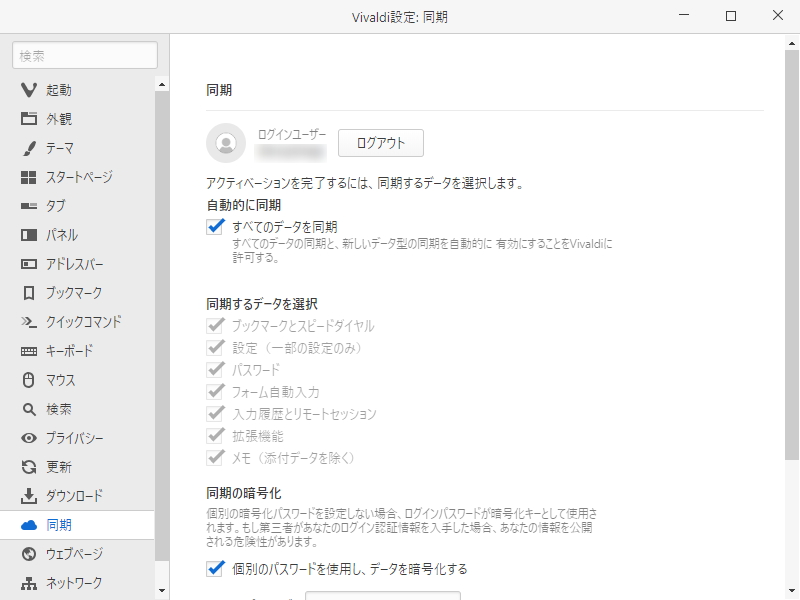This screenshot has height=600, width=800.
Task: Click the user profile avatar
Action: (226, 143)
